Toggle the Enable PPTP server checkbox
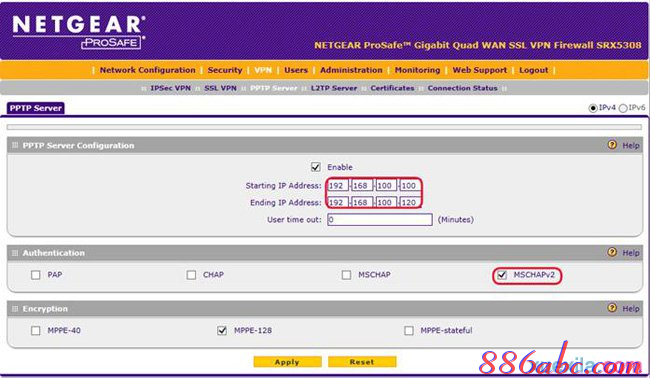The image size is (650, 378). 316,167
